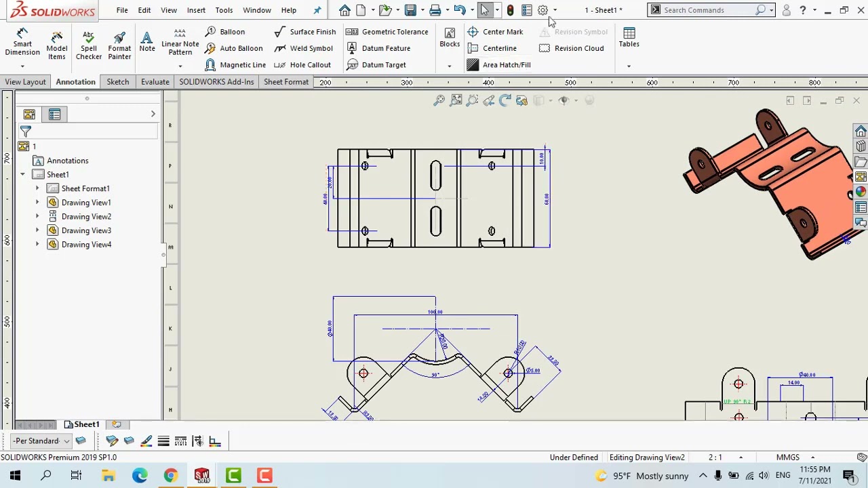
Task: Select Linear Note Pattern tool
Action: [180, 42]
